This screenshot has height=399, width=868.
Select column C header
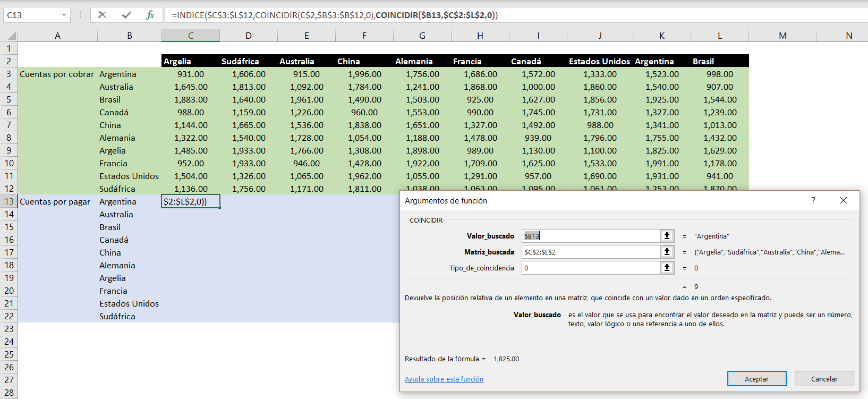pyautogui.click(x=191, y=36)
